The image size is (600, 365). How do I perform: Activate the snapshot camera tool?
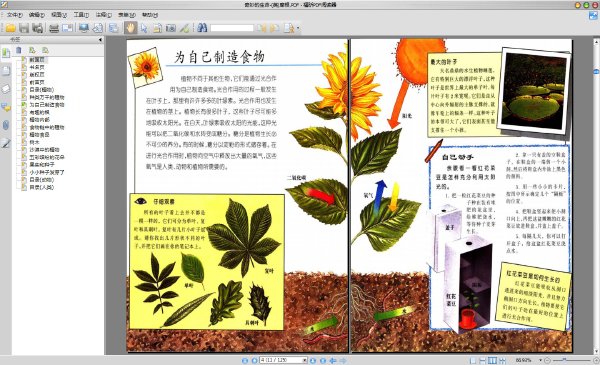[x=171, y=28]
